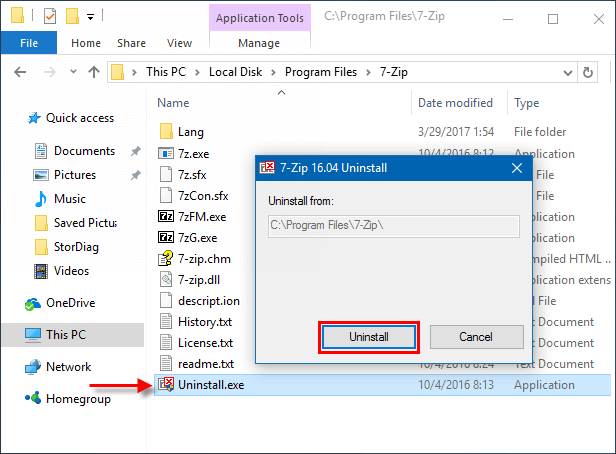
Task: Select the Lang folder icon
Action: [x=166, y=132]
